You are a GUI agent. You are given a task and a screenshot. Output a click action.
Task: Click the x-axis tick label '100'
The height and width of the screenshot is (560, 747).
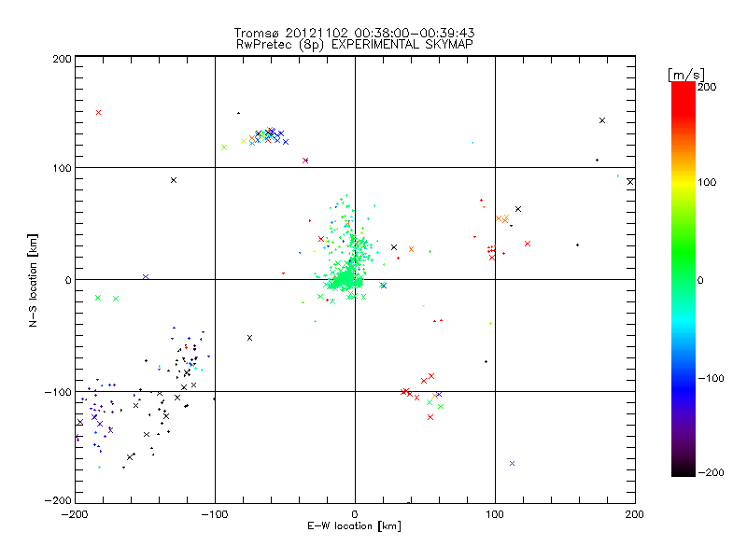[495, 515]
